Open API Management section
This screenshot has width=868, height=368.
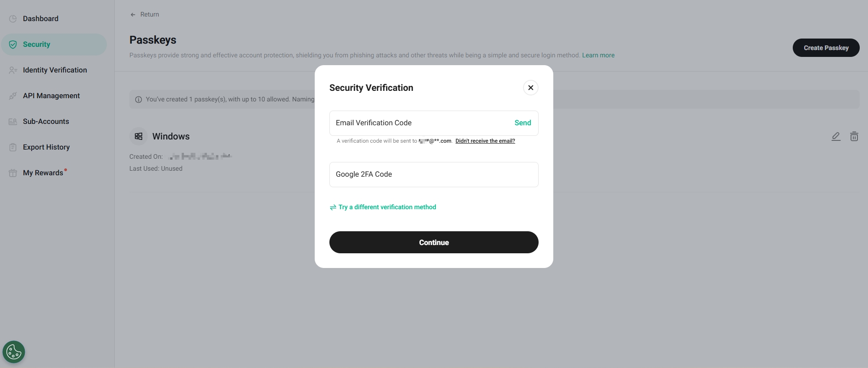[x=51, y=96]
